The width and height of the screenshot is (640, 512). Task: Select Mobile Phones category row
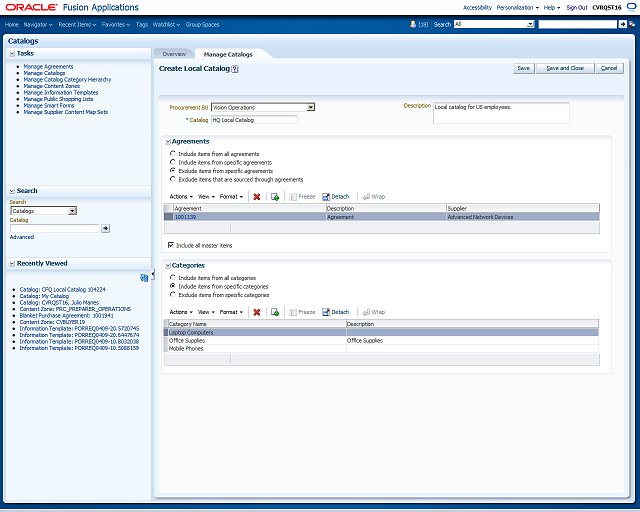pos(381,349)
